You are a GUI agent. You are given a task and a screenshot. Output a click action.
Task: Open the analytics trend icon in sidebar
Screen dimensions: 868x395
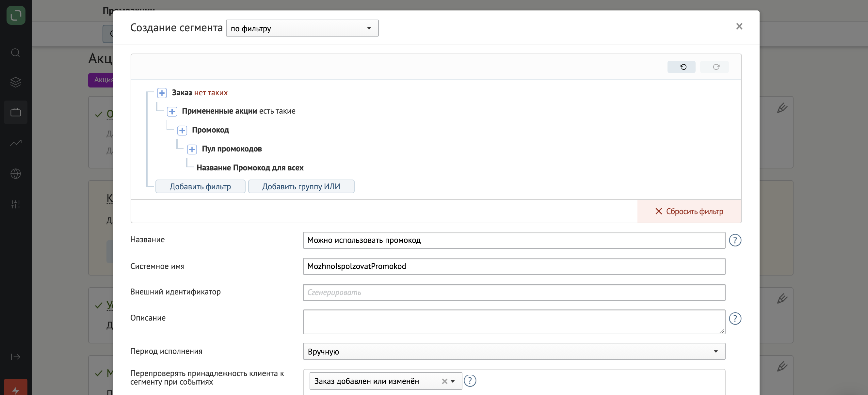15,143
